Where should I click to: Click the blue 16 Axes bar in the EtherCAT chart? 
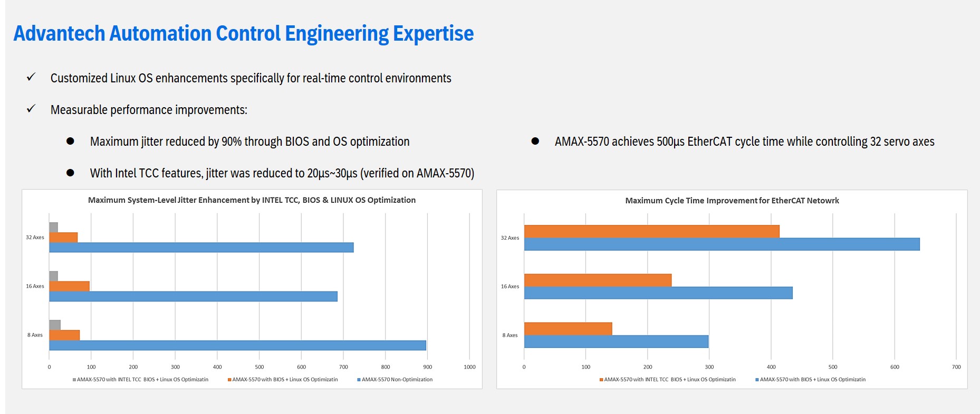point(658,293)
